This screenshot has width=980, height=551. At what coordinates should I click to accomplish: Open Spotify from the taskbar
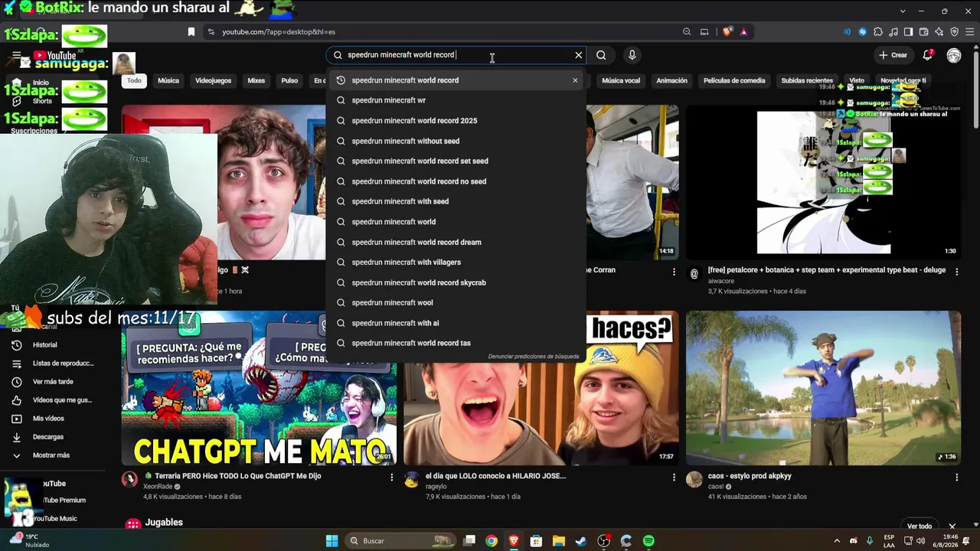tap(648, 541)
